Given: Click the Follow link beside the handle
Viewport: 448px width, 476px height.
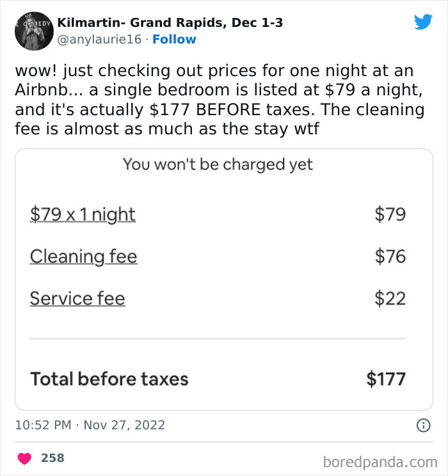Looking at the screenshot, I should 174,39.
